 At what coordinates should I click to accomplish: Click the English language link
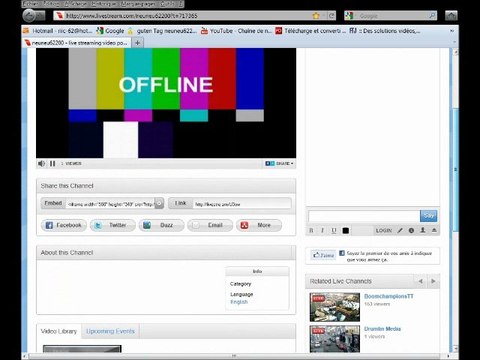(x=239, y=302)
